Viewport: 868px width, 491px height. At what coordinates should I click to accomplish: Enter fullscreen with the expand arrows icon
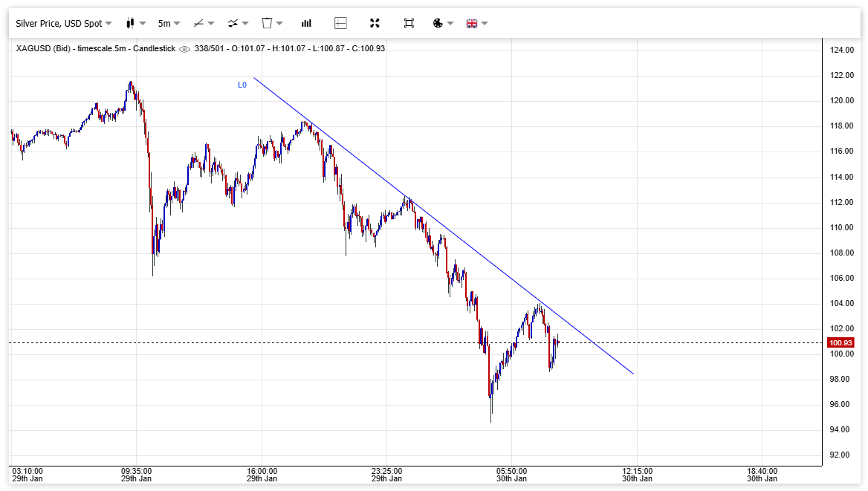coord(375,23)
